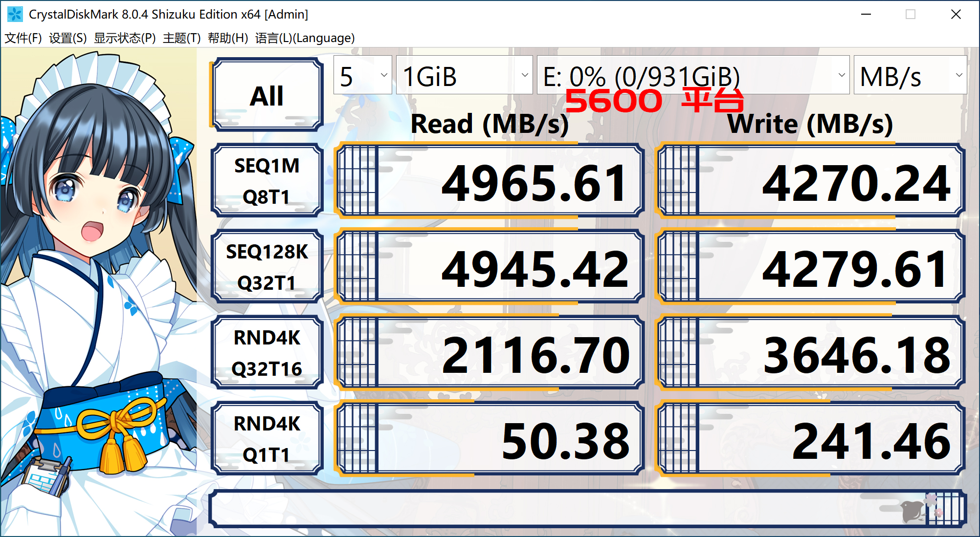Run the RND4K Q1T1 benchmark
Viewport: 980px width, 537px height.
click(x=267, y=439)
